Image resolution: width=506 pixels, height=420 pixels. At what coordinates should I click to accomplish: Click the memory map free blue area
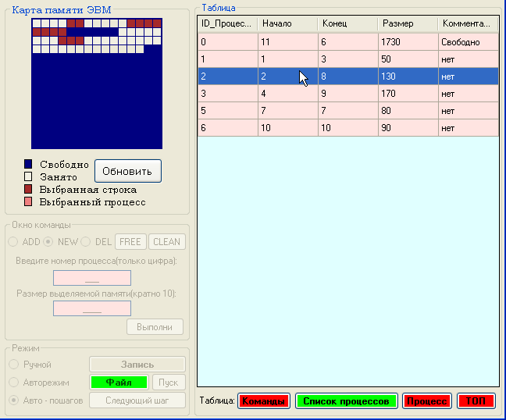(97, 101)
